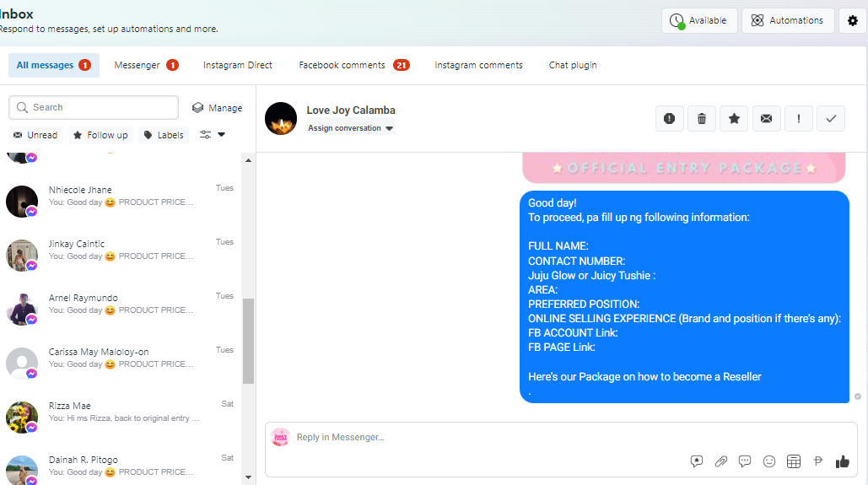Click the Search conversations field
The height and width of the screenshot is (485, 868).
coord(94,107)
